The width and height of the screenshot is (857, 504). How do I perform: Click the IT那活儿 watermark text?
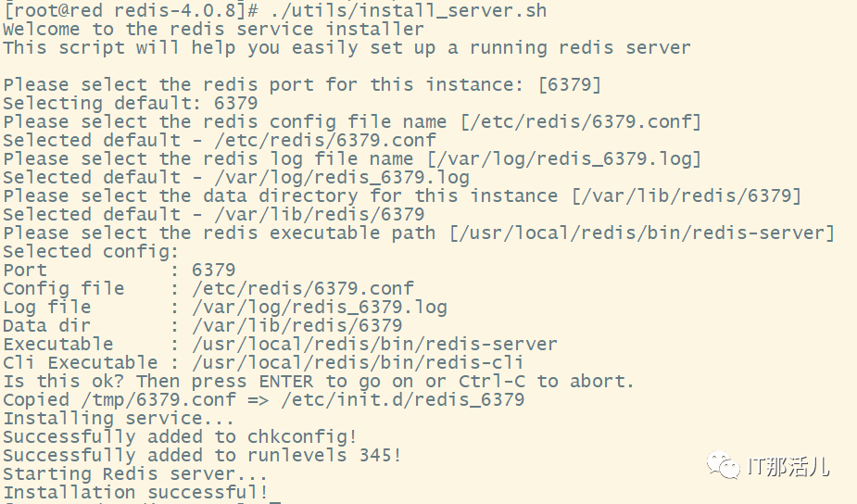[x=788, y=467]
